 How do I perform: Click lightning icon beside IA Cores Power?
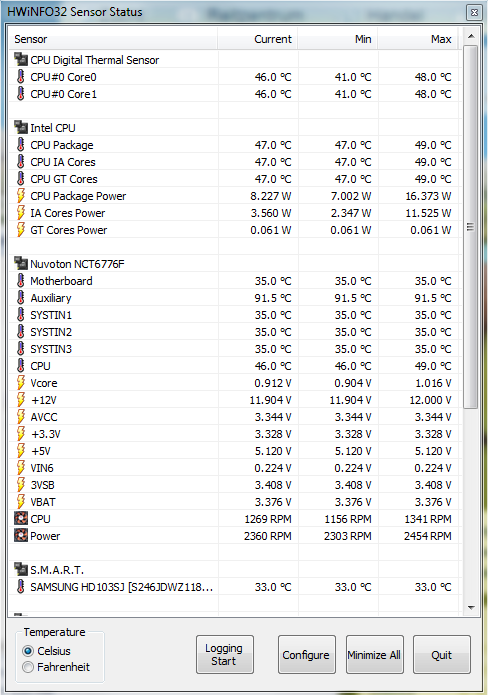click(x=20, y=212)
